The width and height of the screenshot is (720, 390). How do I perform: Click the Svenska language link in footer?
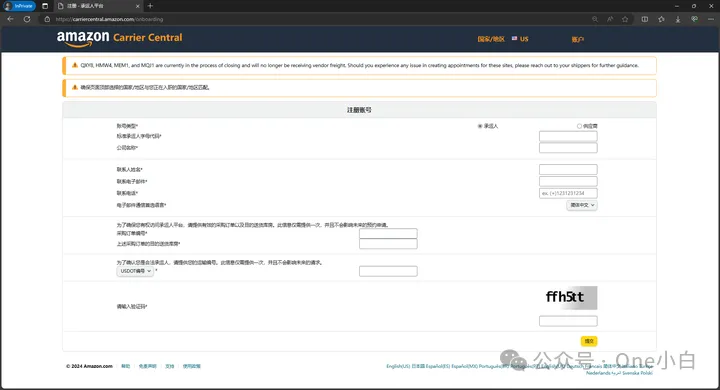tap(630, 373)
